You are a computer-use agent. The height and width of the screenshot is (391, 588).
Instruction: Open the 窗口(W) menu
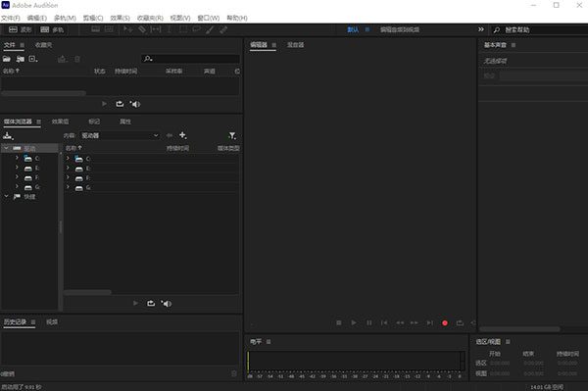[209, 18]
